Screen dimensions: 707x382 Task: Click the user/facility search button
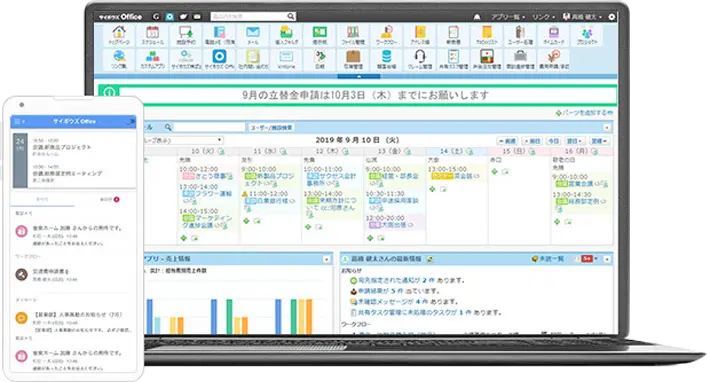(271, 128)
